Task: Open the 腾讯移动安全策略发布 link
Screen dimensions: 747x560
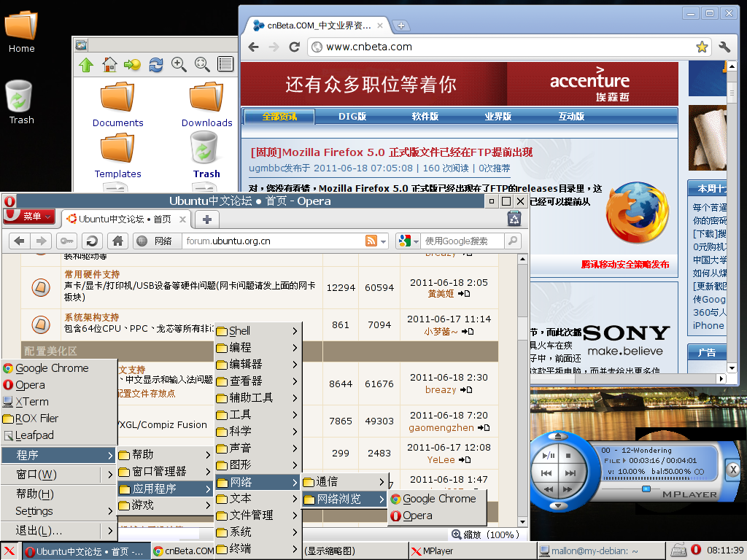Action: [x=625, y=264]
